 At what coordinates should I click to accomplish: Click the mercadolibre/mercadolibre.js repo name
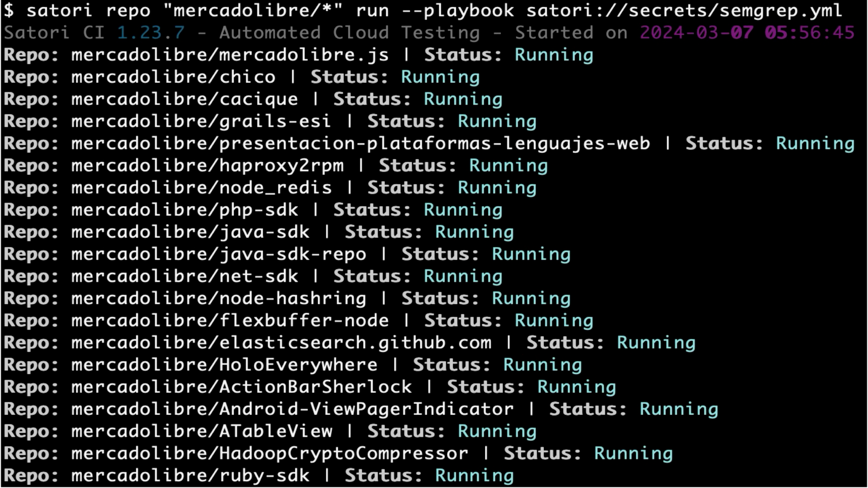tap(230, 55)
